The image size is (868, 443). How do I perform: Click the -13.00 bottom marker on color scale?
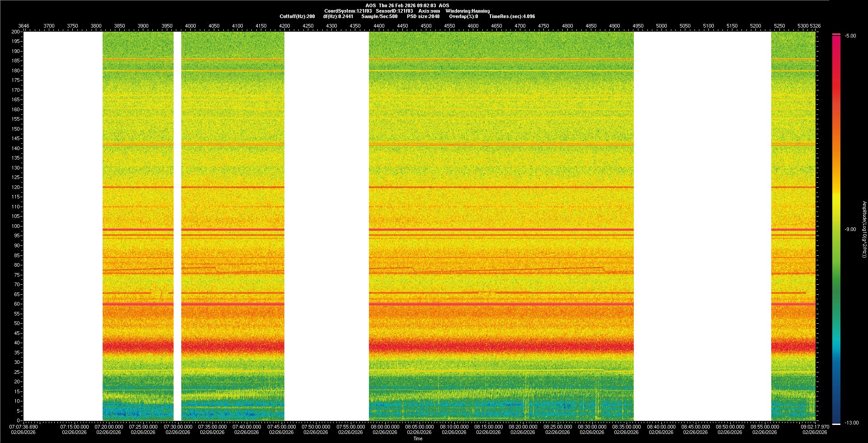point(851,423)
